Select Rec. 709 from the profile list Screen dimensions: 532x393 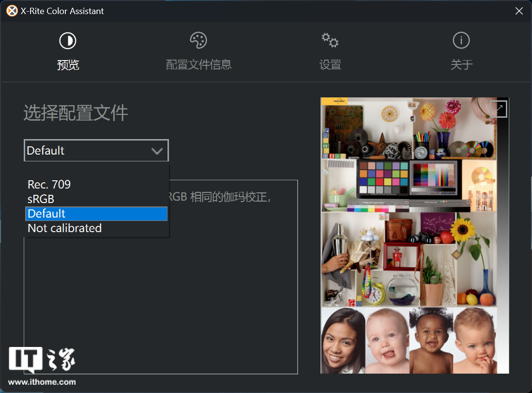(49, 185)
